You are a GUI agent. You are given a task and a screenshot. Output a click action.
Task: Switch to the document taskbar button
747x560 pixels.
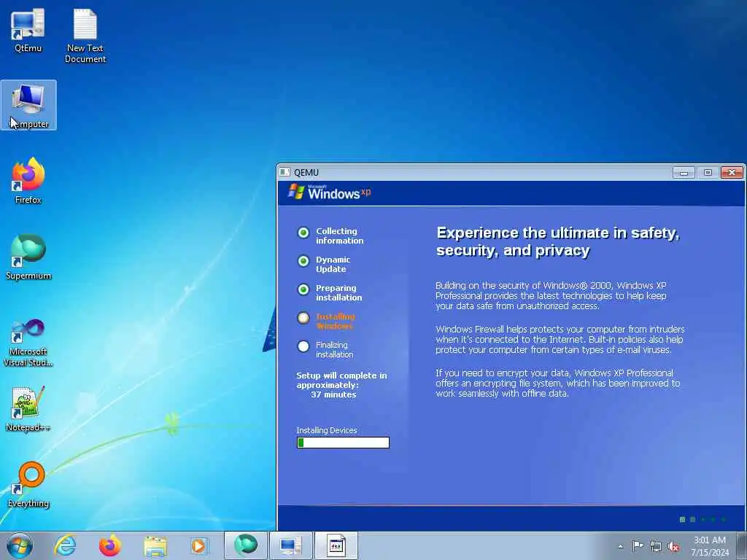pos(336,545)
